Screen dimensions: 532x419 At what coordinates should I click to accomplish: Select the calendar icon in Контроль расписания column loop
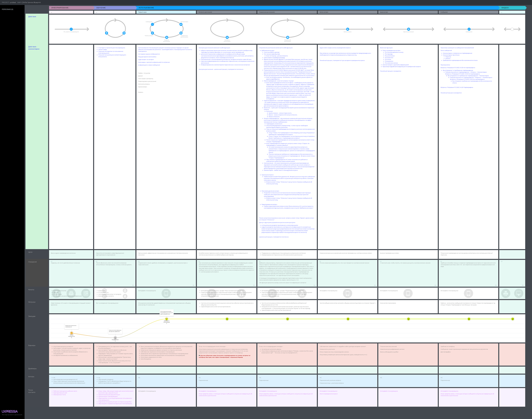tap(227, 37)
